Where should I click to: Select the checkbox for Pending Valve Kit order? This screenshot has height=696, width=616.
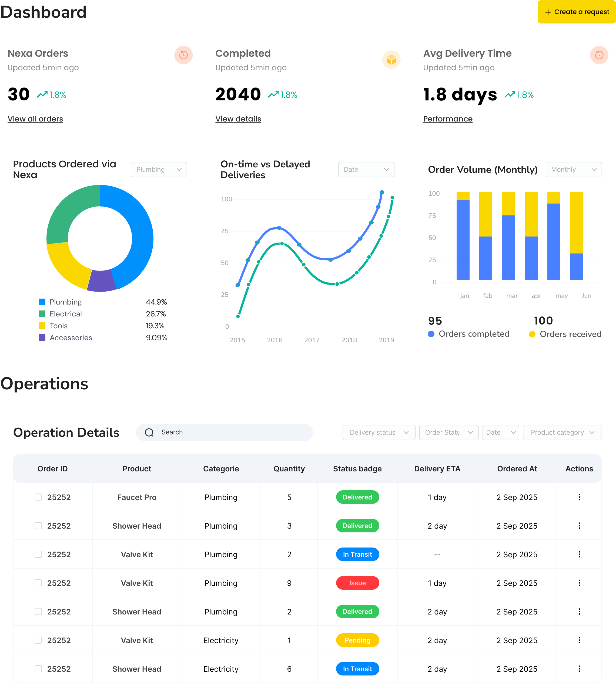pyautogui.click(x=38, y=640)
